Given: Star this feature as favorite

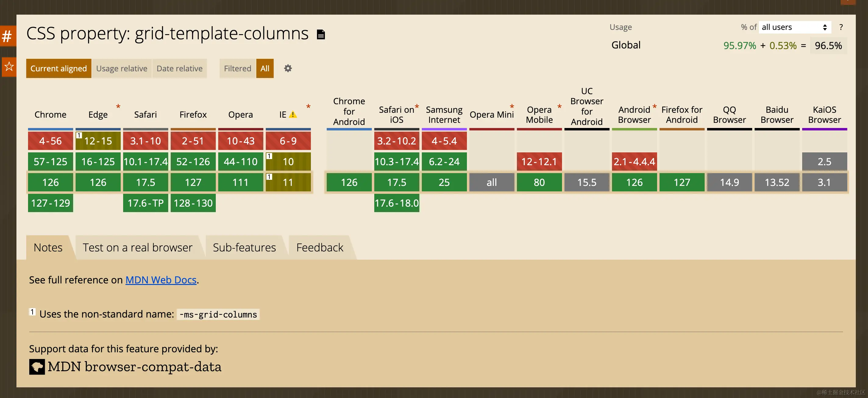Looking at the screenshot, I should point(9,66).
